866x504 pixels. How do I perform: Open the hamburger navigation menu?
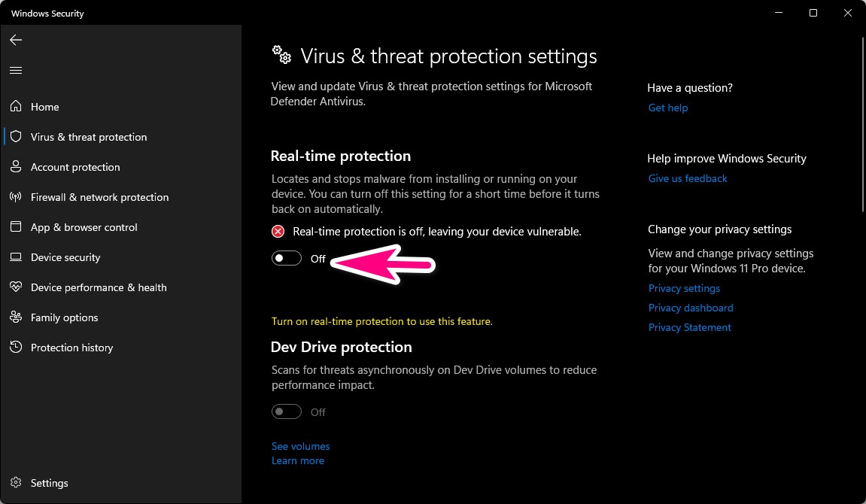tap(16, 70)
